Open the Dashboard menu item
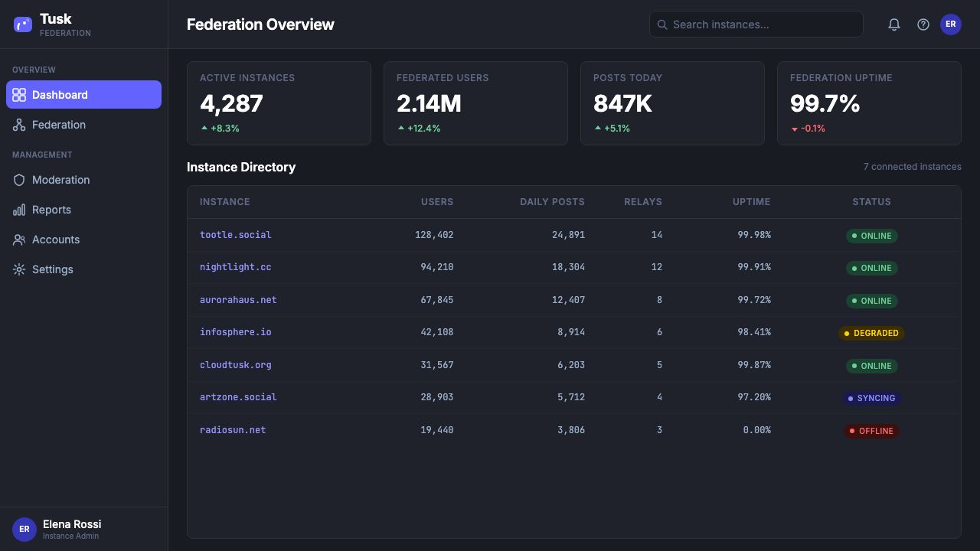 (x=83, y=95)
